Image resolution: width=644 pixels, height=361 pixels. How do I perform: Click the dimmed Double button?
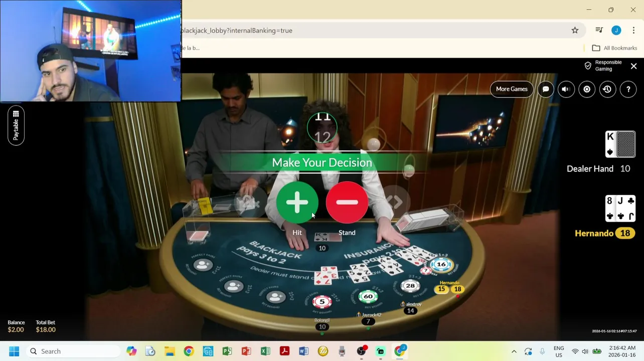(x=249, y=203)
